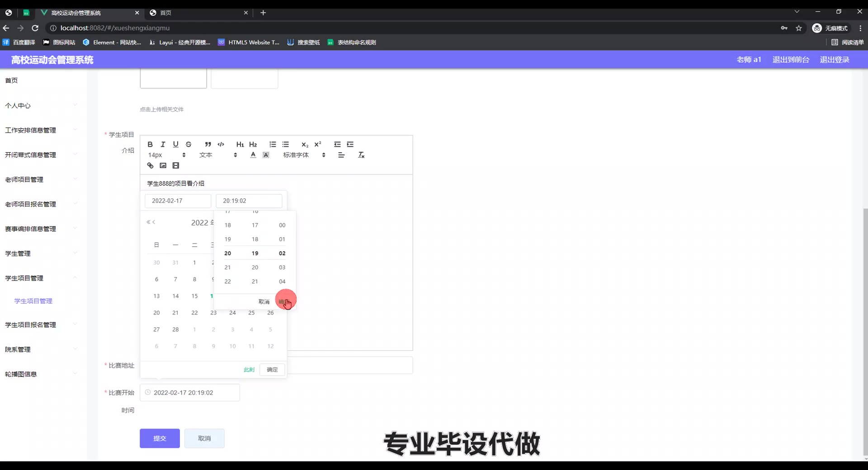Open the 阅读清单 reading list
868x470 pixels.
click(847, 42)
